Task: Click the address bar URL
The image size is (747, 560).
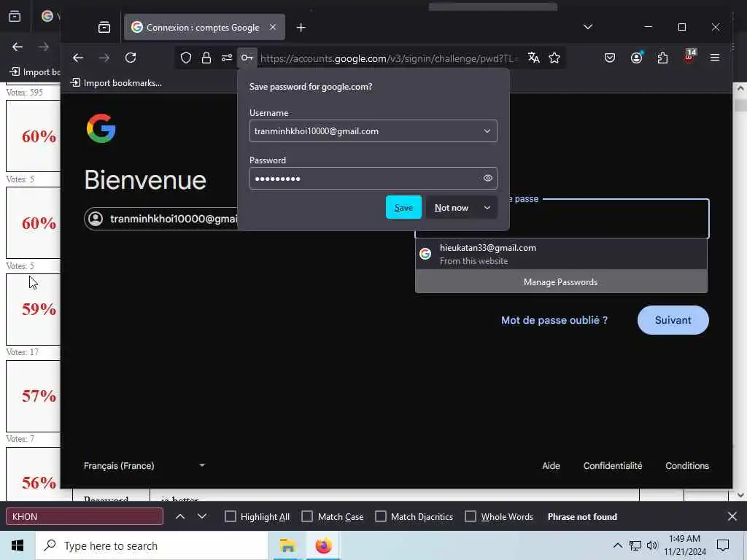Action: pos(390,58)
